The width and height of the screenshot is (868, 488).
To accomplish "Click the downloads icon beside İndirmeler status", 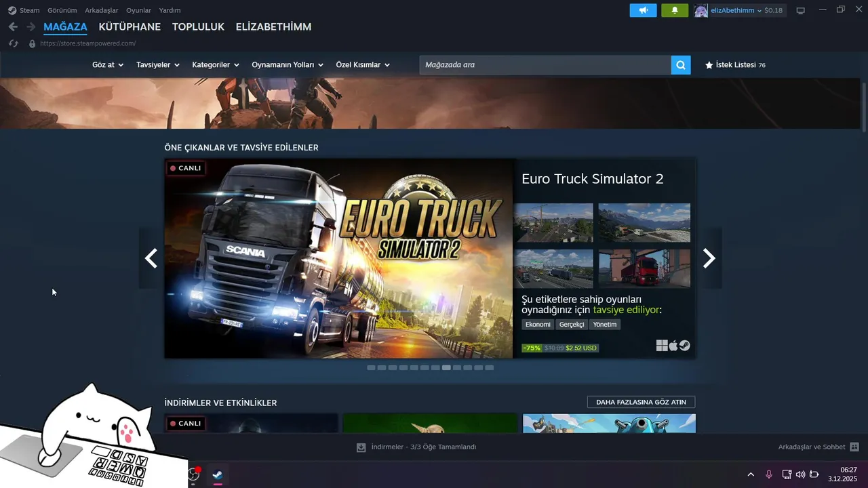I will 361,447.
